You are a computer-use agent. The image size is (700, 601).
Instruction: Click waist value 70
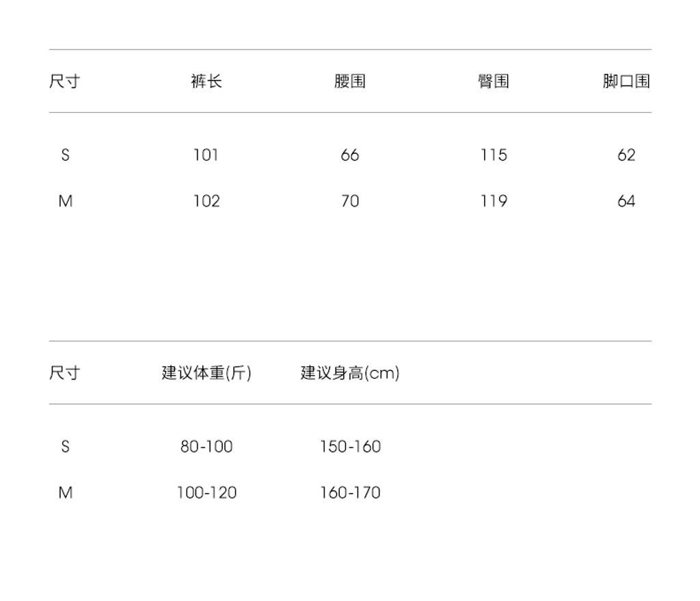pyautogui.click(x=349, y=201)
